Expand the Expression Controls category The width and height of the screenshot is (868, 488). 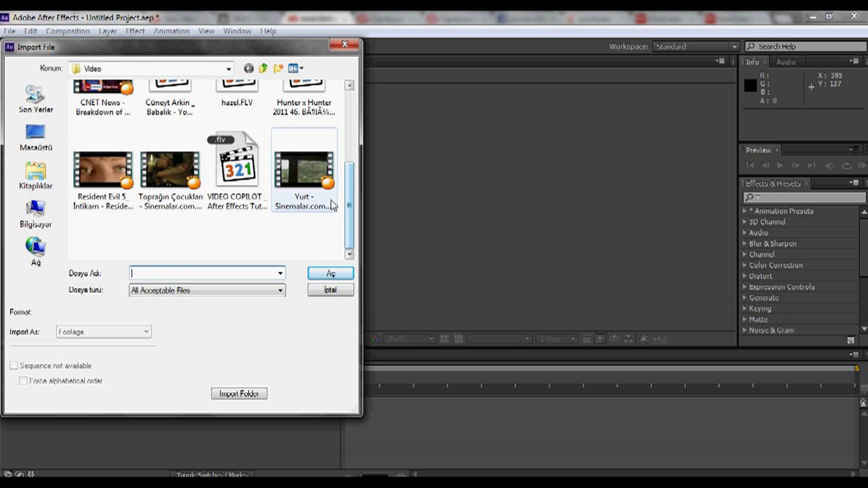coord(745,287)
